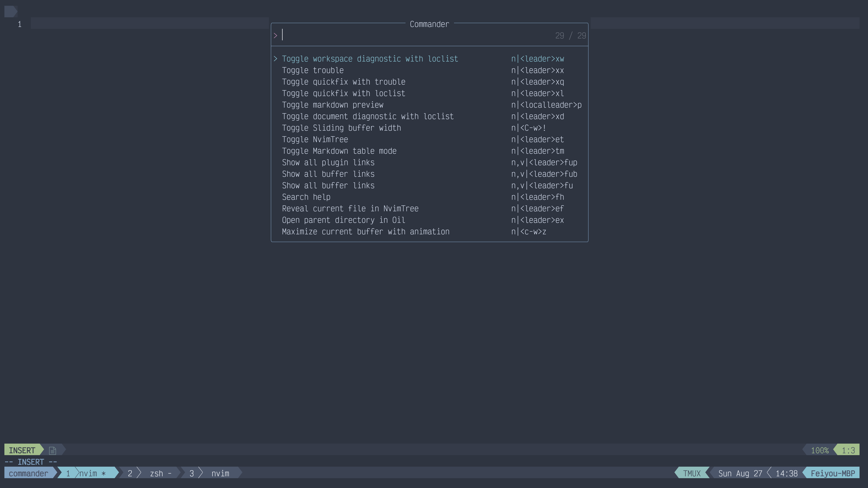Image resolution: width=868 pixels, height=488 pixels.
Task: Click the n|<localleader>p keybinding text
Action: point(546,105)
